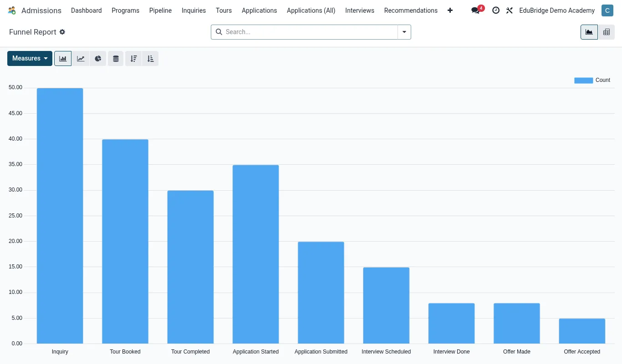622x364 pixels.
Task: Open the Applications (All) menu
Action: 311,10
